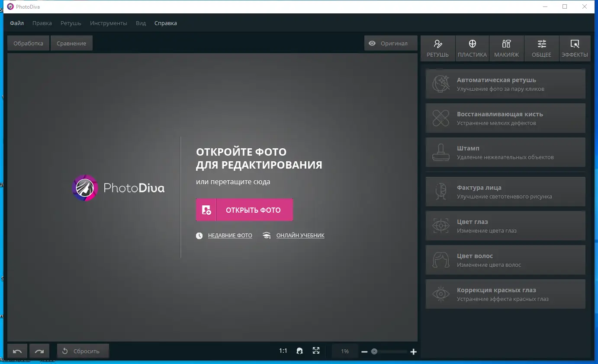Open the Файл menu
598x364 pixels.
tap(16, 23)
